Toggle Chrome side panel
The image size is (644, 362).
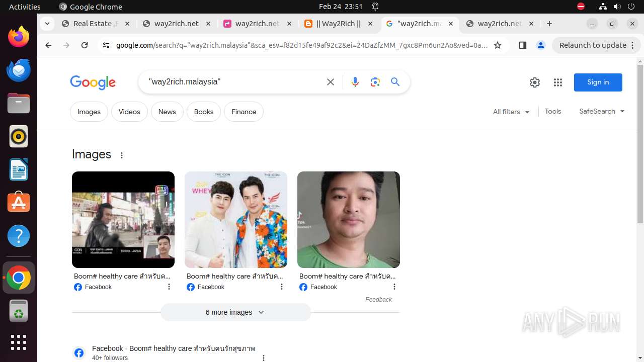(522, 45)
